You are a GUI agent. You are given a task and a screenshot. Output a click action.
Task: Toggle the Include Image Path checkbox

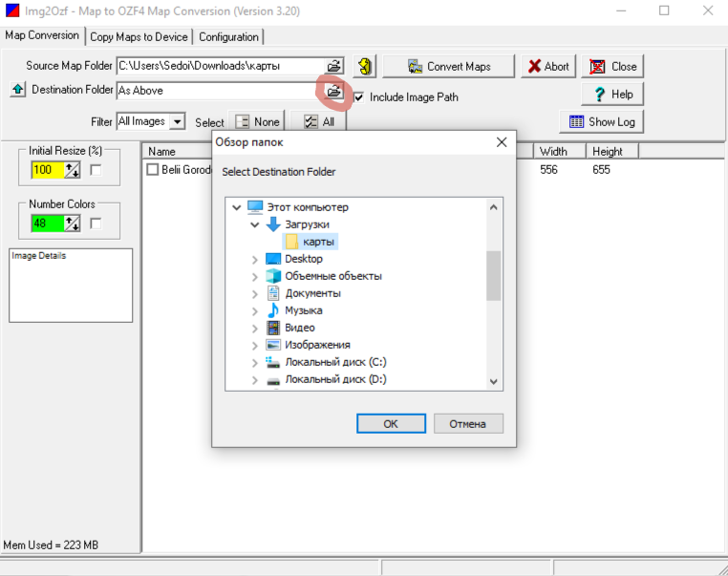pos(359,96)
